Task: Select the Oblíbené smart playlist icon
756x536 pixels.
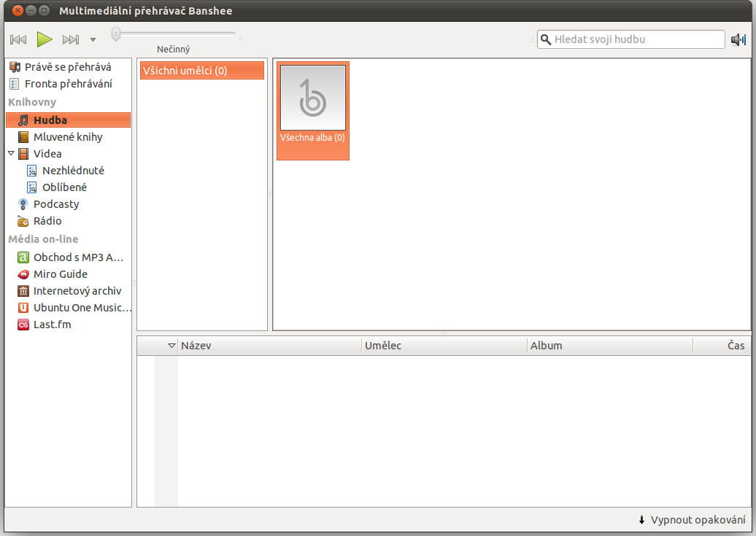Action: pyautogui.click(x=32, y=187)
